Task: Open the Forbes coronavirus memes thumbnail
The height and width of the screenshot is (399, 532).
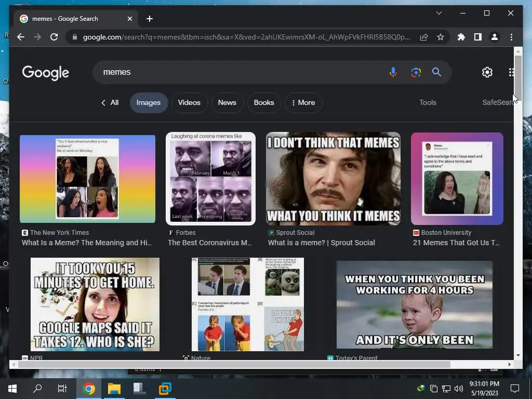Action: (x=210, y=179)
